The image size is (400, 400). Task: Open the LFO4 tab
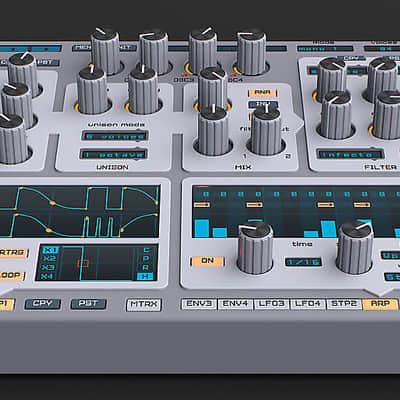click(308, 304)
